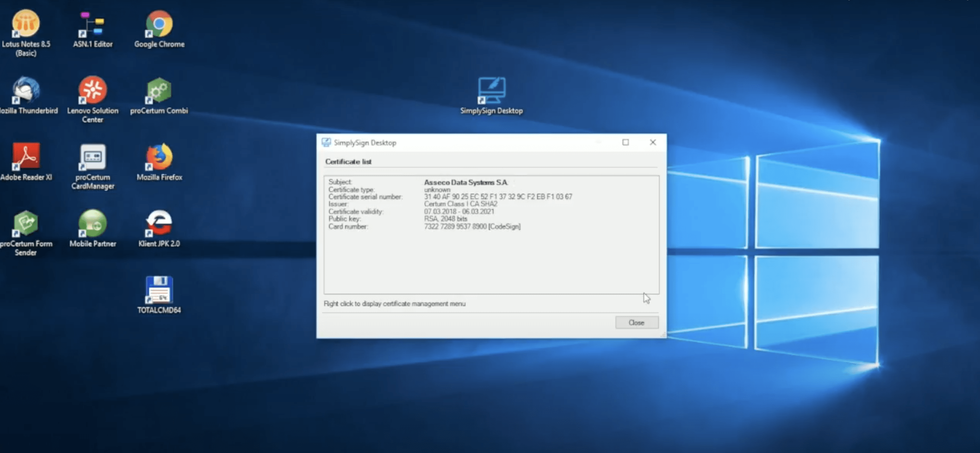Click Right click to display hint text
Image resolution: width=980 pixels, height=453 pixels.
pyautogui.click(x=394, y=303)
